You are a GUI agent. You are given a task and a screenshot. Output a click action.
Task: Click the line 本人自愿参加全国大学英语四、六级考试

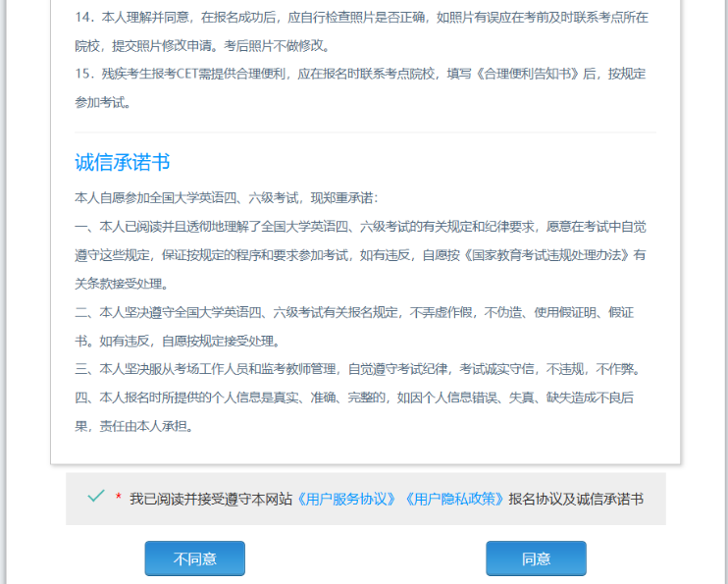[226, 198]
